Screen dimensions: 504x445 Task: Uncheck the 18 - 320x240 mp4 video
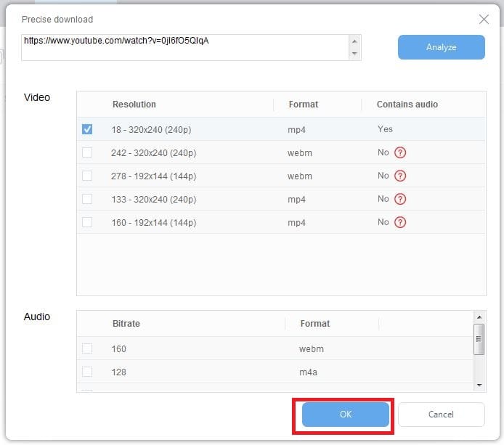87,129
